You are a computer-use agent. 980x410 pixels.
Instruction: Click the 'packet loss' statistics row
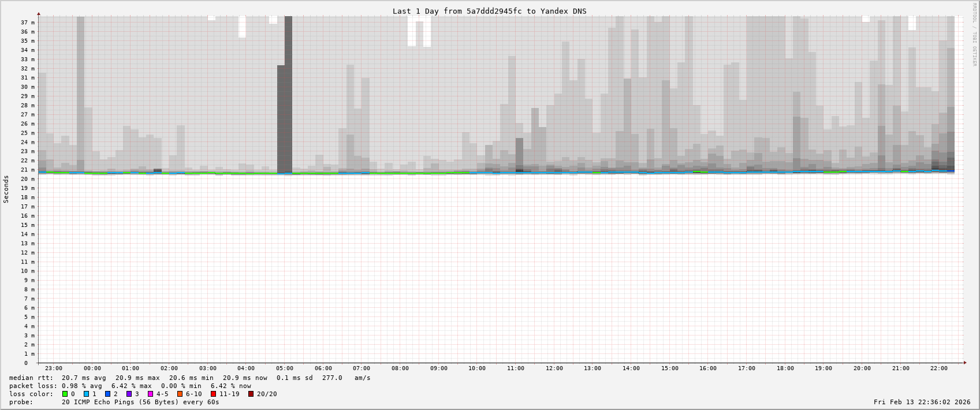coord(130,386)
